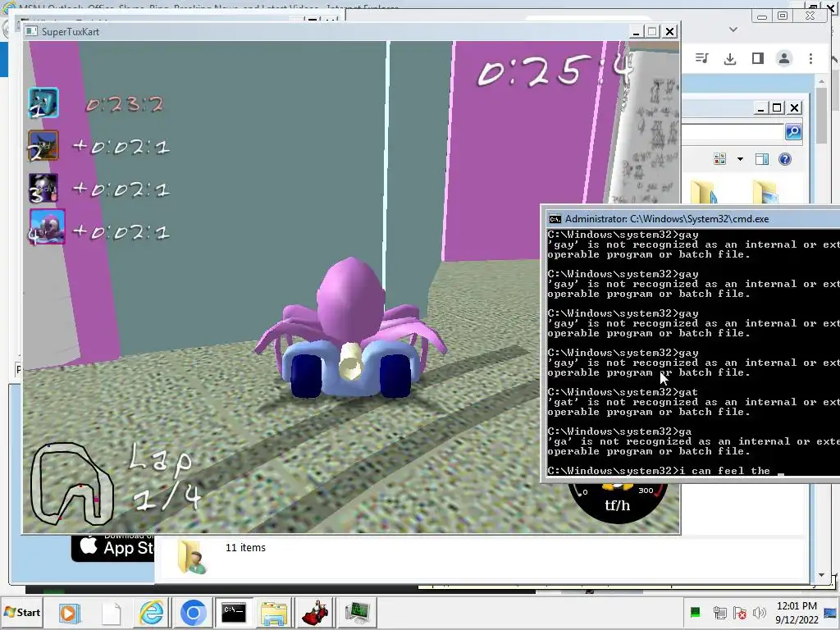Viewport: 840px width, 630px height.
Task: Minimize the Chromium browser window
Action: pos(761,16)
